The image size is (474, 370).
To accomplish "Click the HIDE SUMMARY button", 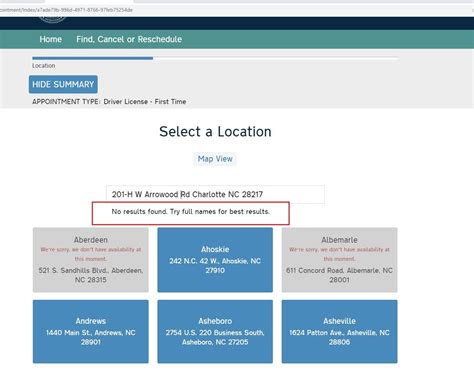I will (x=63, y=84).
